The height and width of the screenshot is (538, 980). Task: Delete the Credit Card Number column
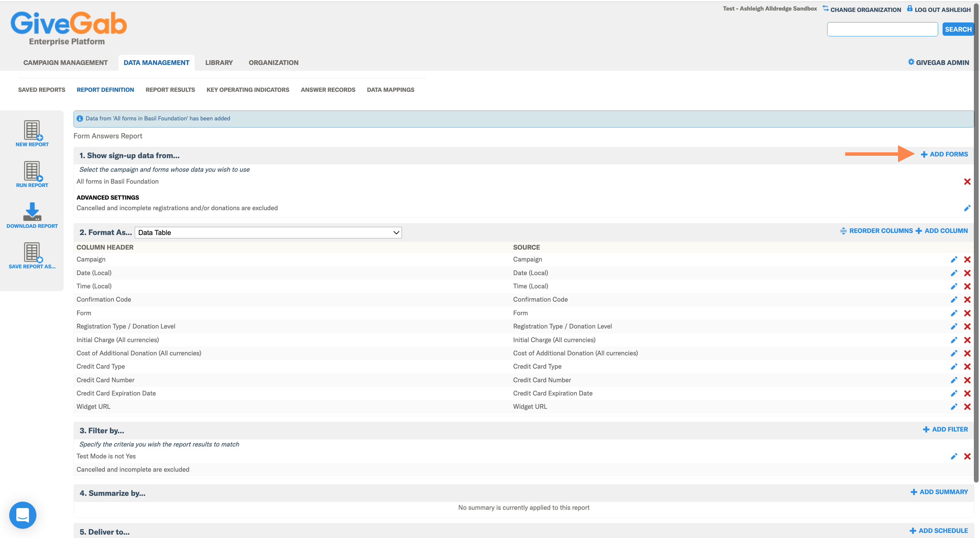(967, 380)
